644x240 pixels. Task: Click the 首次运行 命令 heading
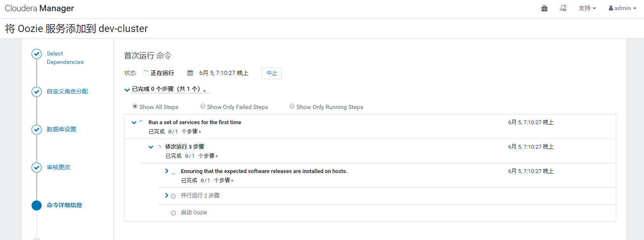148,56
